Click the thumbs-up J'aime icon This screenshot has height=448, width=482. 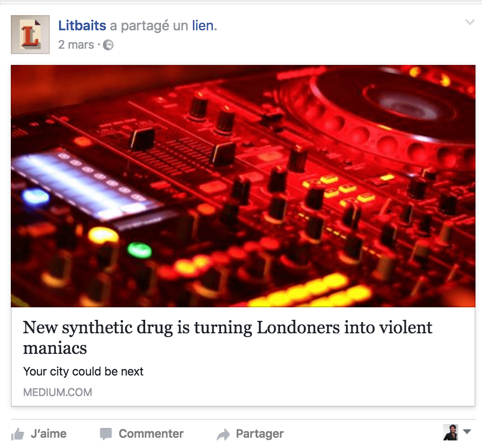(17, 434)
